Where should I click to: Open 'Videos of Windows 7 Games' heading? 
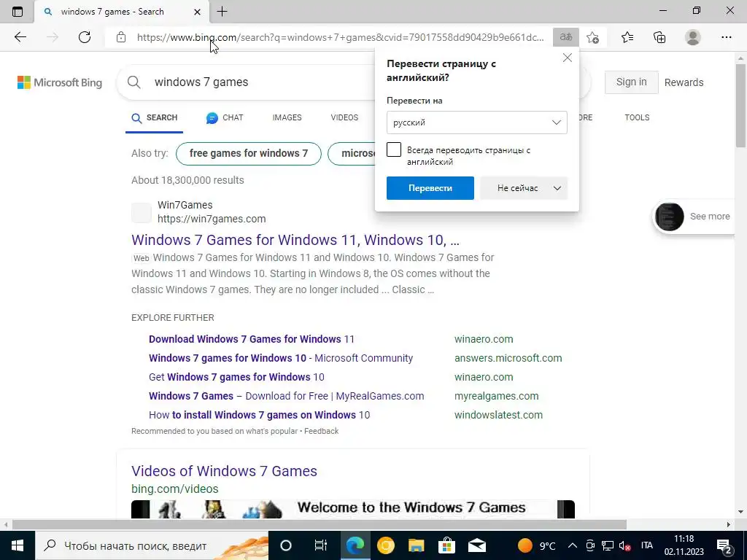[224, 471]
